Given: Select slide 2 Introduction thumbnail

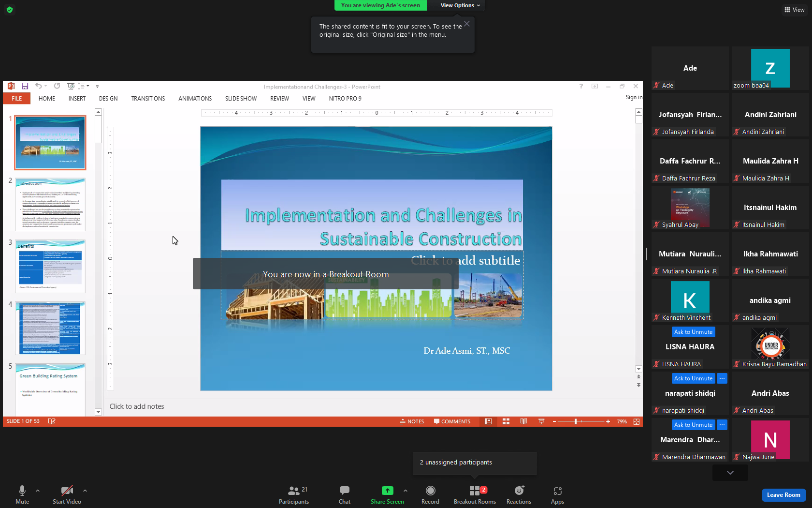Looking at the screenshot, I should (x=50, y=204).
